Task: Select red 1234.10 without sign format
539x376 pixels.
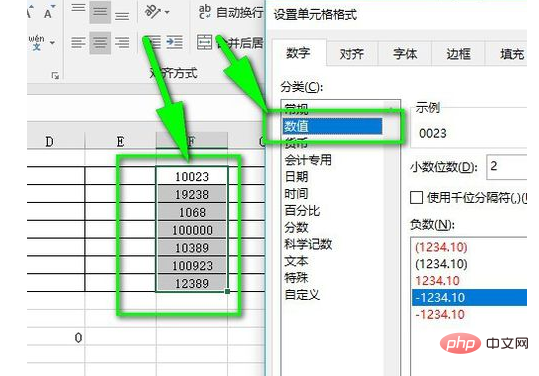Action: [x=437, y=281]
